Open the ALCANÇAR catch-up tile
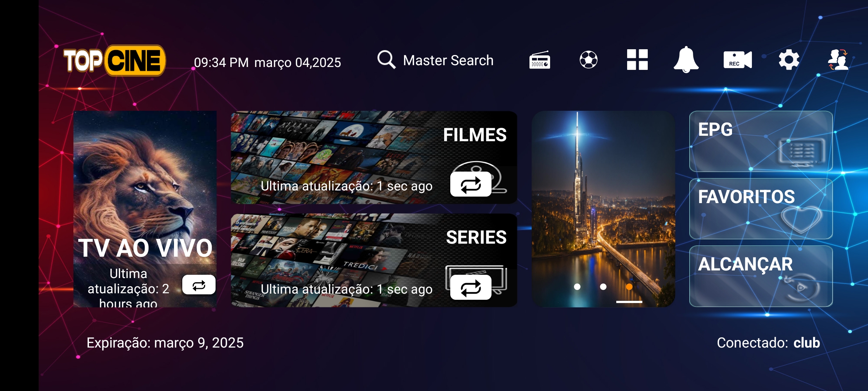 pos(761,276)
